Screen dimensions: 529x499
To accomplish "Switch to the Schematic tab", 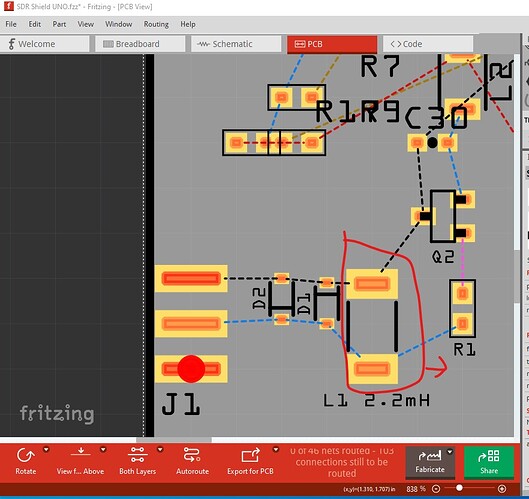I will click(x=236, y=44).
